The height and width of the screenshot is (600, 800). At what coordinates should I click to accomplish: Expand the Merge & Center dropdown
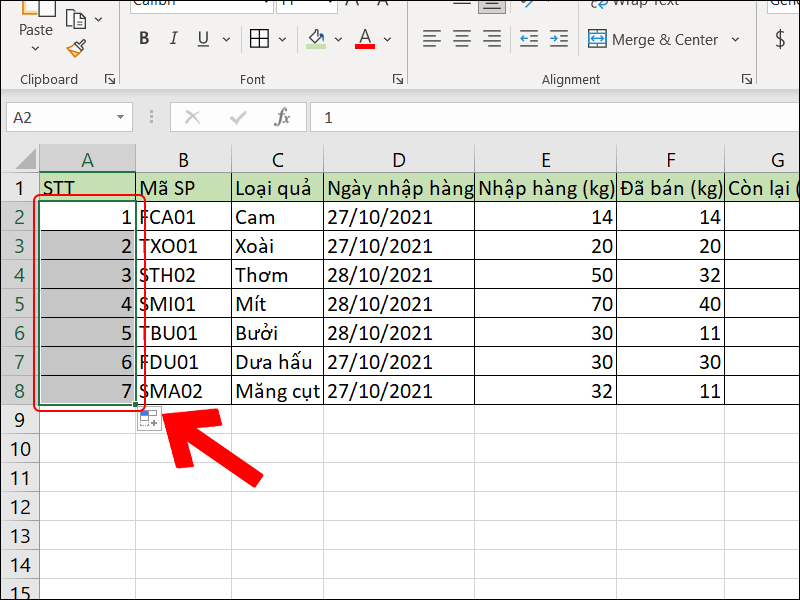pyautogui.click(x=736, y=39)
